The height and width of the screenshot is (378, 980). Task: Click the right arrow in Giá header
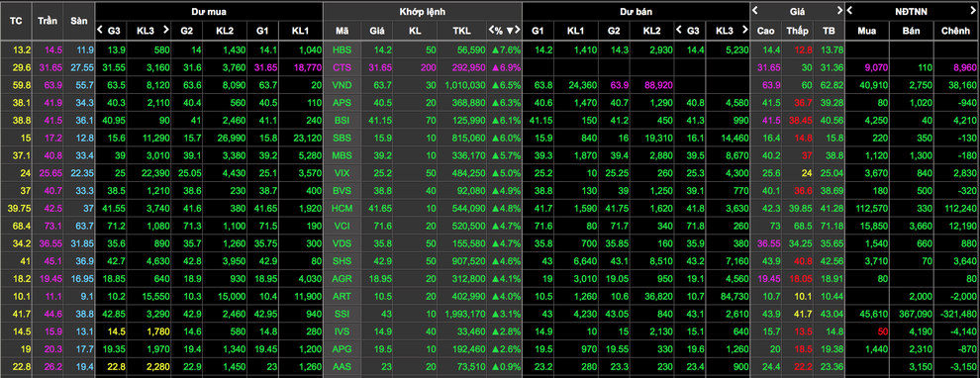click(839, 10)
